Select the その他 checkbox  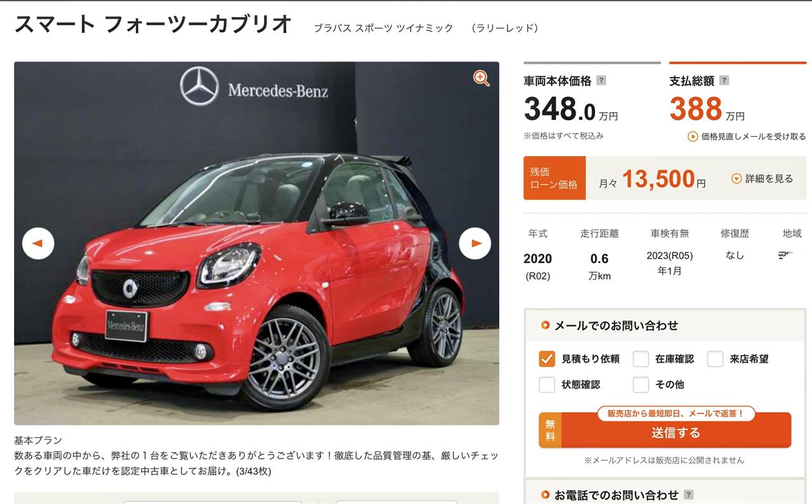click(641, 384)
